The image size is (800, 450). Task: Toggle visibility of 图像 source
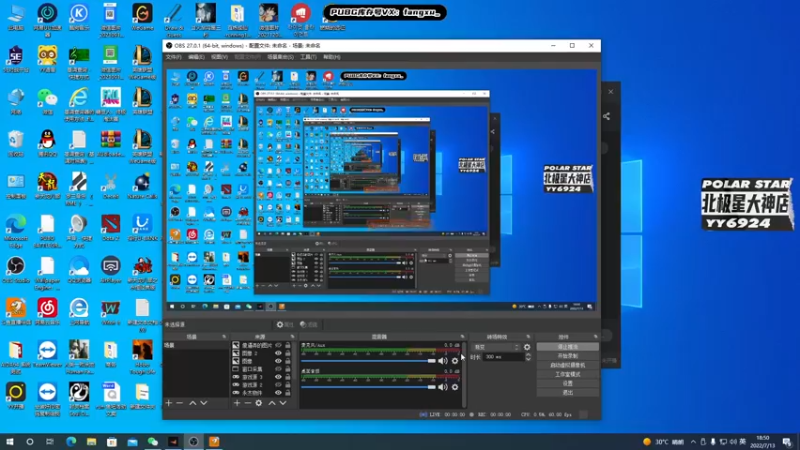click(278, 361)
